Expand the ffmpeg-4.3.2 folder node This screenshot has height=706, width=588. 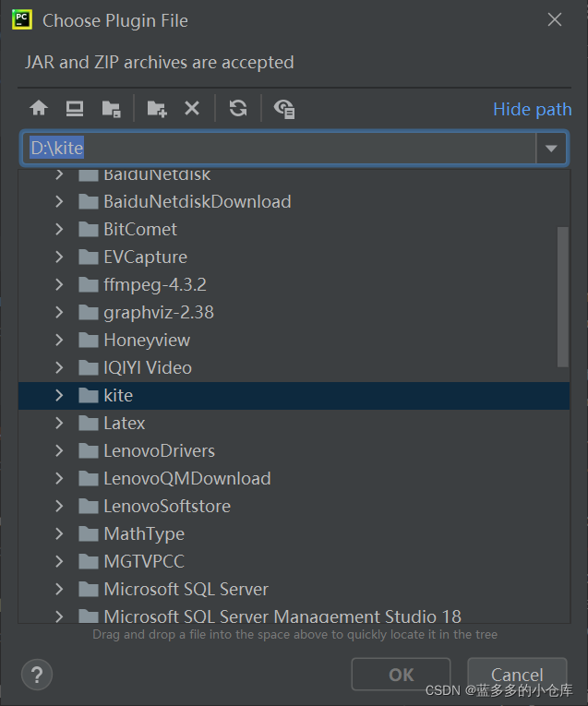[59, 284]
